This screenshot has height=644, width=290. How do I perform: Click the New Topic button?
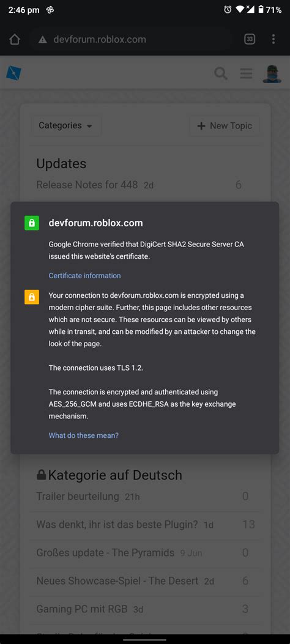225,125
